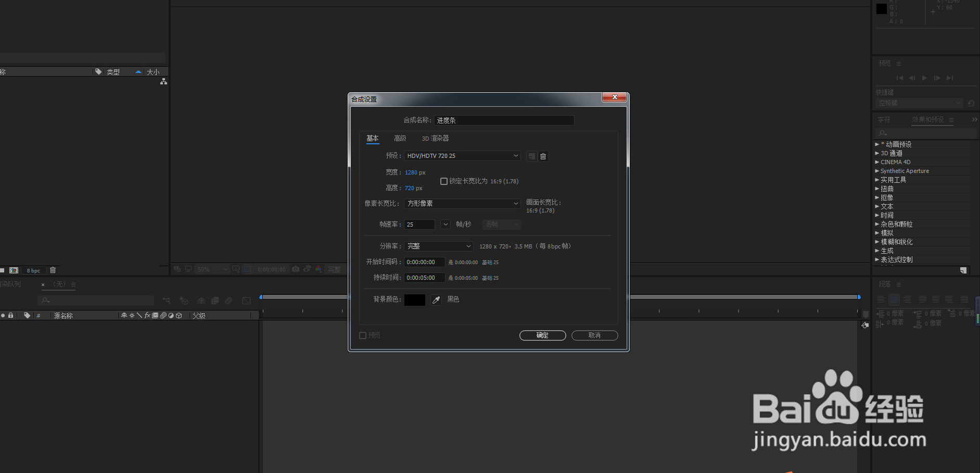Viewport: 980px width, 473px height.
Task: Open the preview shortcut Spacebar dropdown
Action: [x=919, y=103]
